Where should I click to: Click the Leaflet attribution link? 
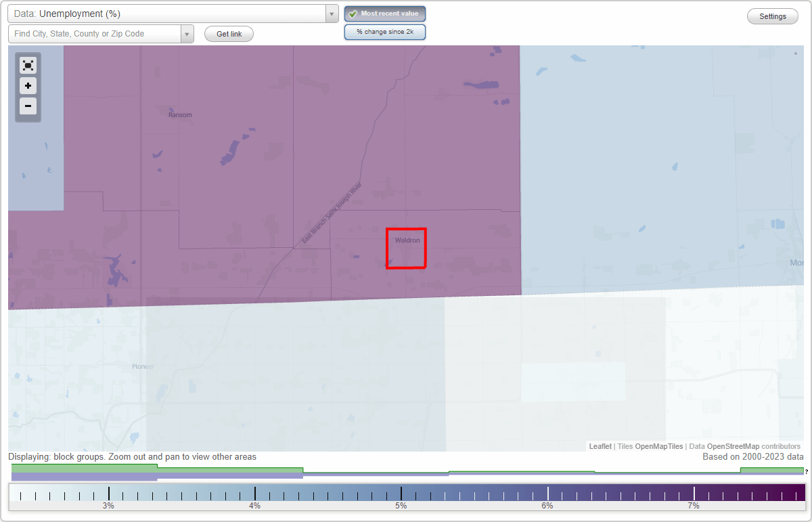point(600,446)
